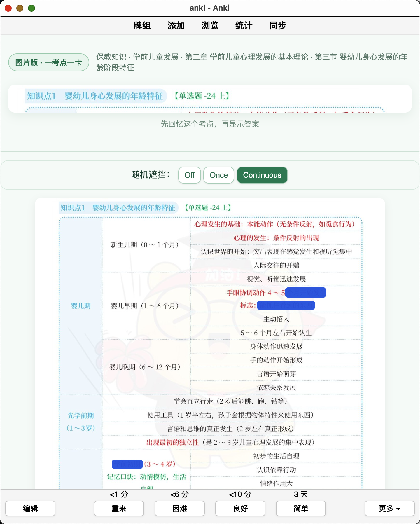420x524 pixels.
Task: Click the 记忆口诀 green mnemonic text
Action: [x=146, y=481]
